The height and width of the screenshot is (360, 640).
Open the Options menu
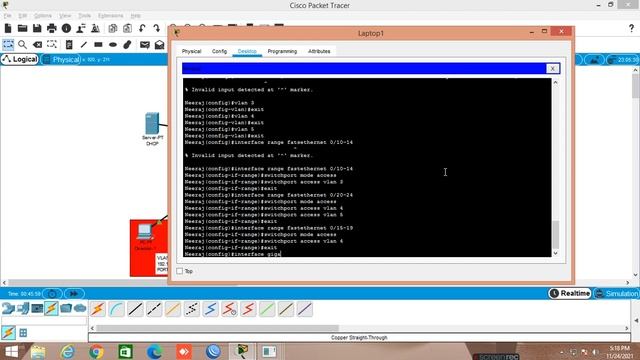tap(42, 16)
